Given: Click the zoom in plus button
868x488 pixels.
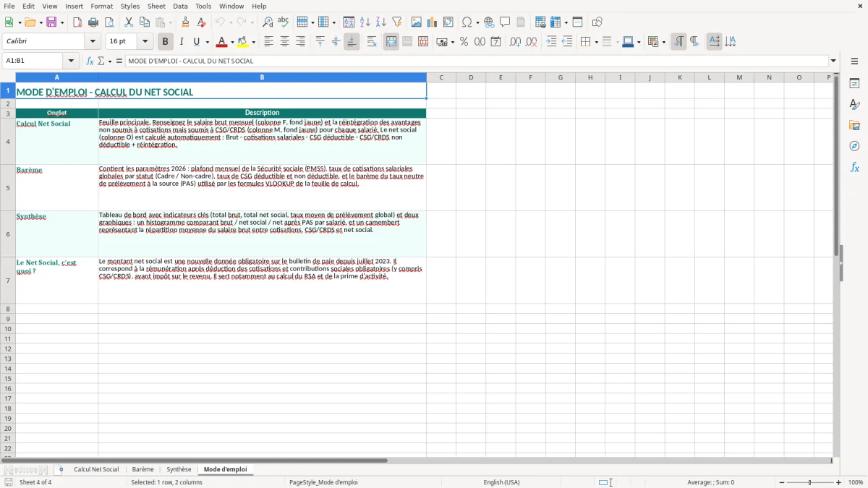Looking at the screenshot, I should (x=839, y=482).
